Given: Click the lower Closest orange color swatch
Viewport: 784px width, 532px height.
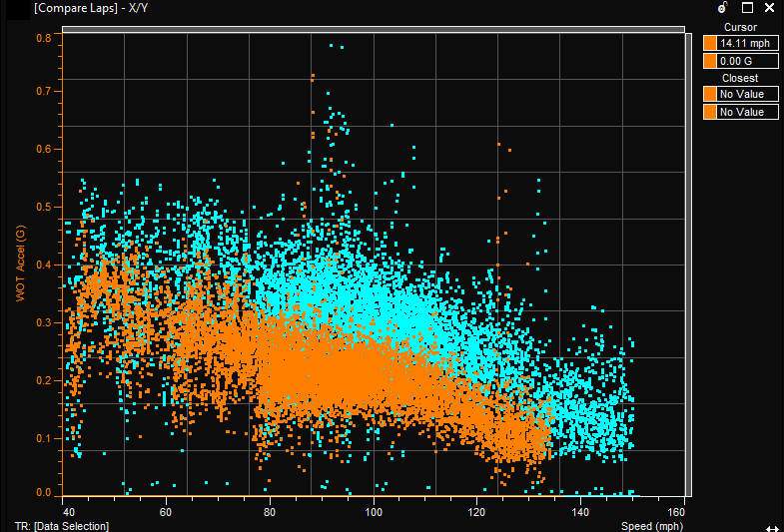Looking at the screenshot, I should pos(710,112).
